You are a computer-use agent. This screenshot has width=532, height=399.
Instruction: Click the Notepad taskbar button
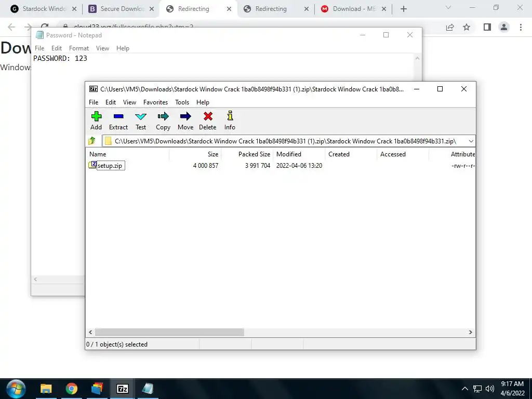coord(148,389)
